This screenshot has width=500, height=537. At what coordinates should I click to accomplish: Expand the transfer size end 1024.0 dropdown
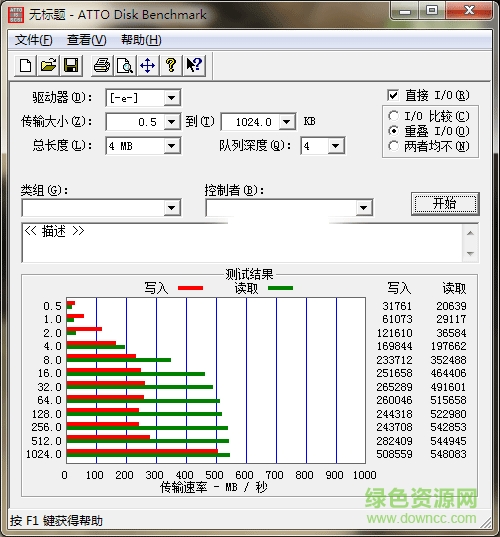click(287, 122)
